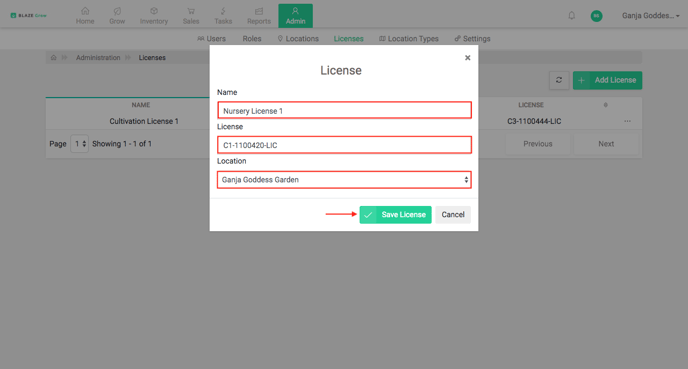
Task: Switch to Settings sub-tab
Action: (473, 39)
